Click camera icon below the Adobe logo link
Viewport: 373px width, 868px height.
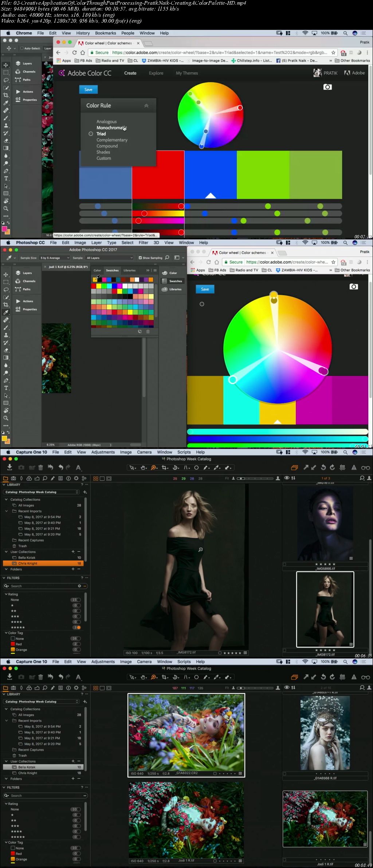click(x=327, y=87)
